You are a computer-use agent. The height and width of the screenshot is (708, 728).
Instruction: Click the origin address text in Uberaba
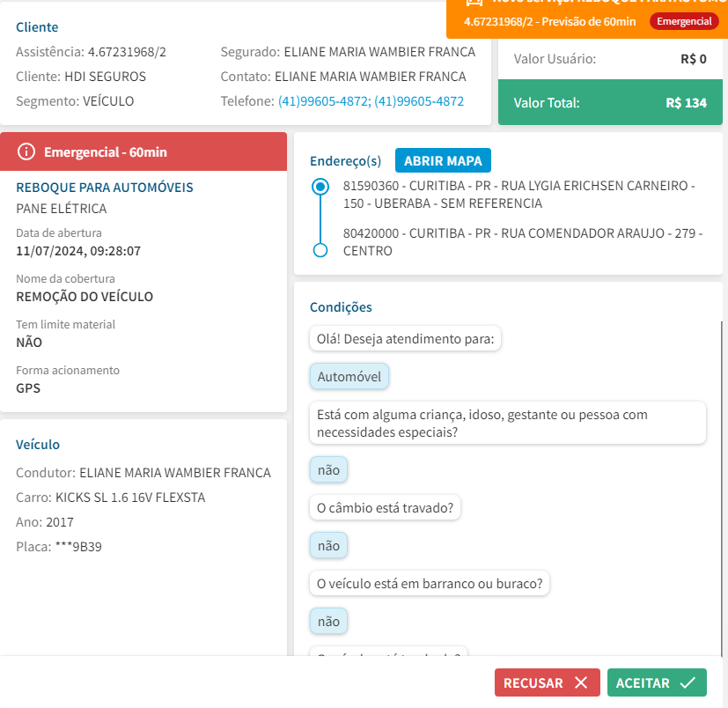pos(519,195)
